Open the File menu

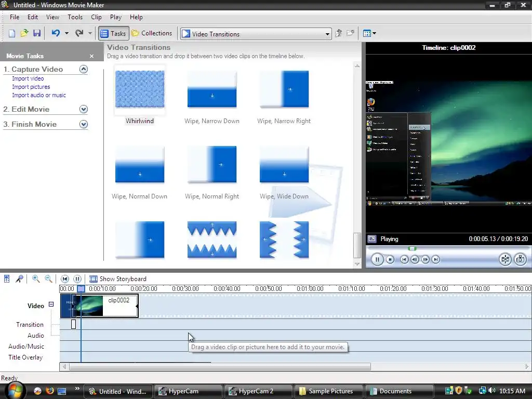(15, 17)
